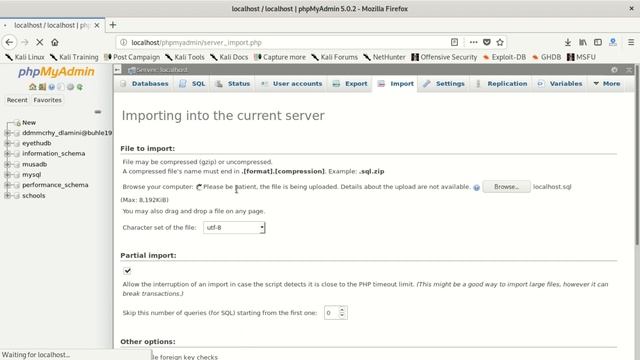The height and width of the screenshot is (360, 640).
Task: Click Browse... file button
Action: click(x=507, y=187)
